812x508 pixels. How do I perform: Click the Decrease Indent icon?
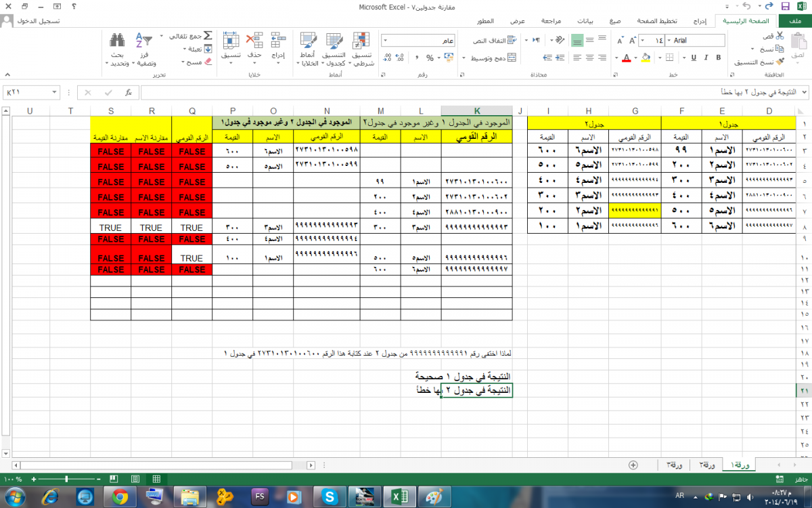tap(560, 58)
